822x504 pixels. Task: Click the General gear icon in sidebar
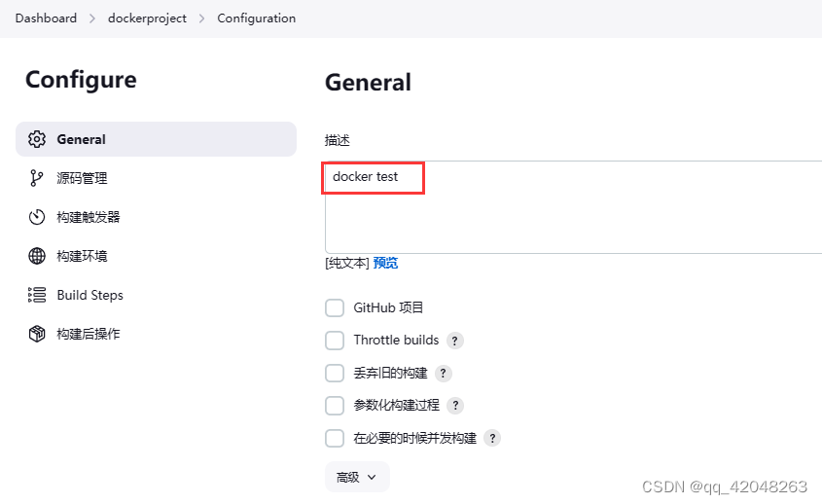pos(37,139)
